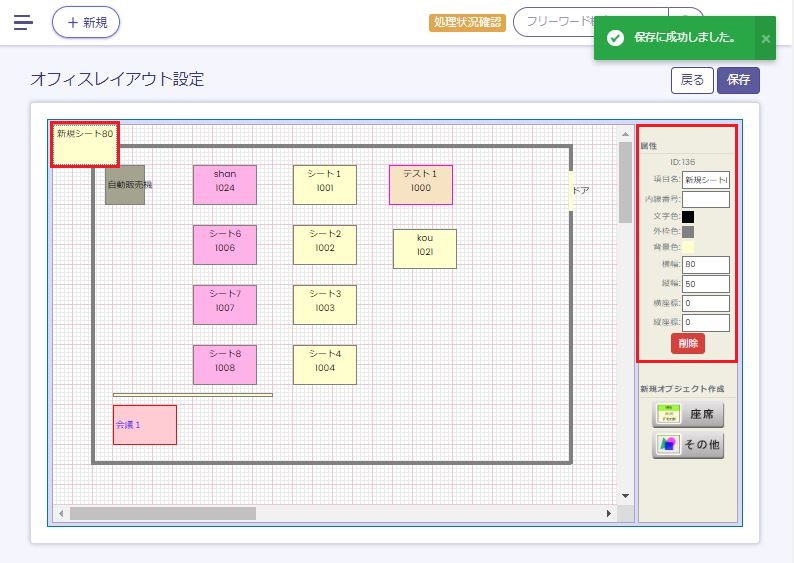Click the 座席 seat creation icon button
This screenshot has height=563, width=794.
click(688, 414)
